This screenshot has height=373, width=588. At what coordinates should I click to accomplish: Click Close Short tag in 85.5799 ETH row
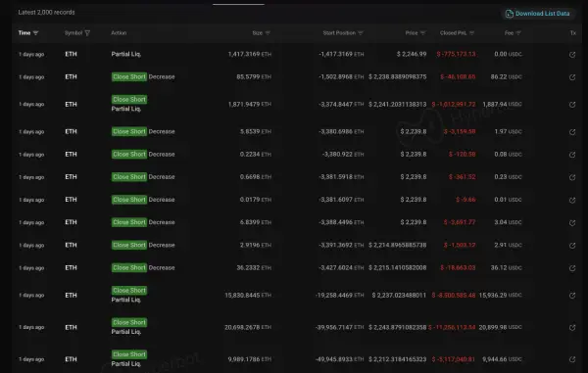tap(129, 76)
